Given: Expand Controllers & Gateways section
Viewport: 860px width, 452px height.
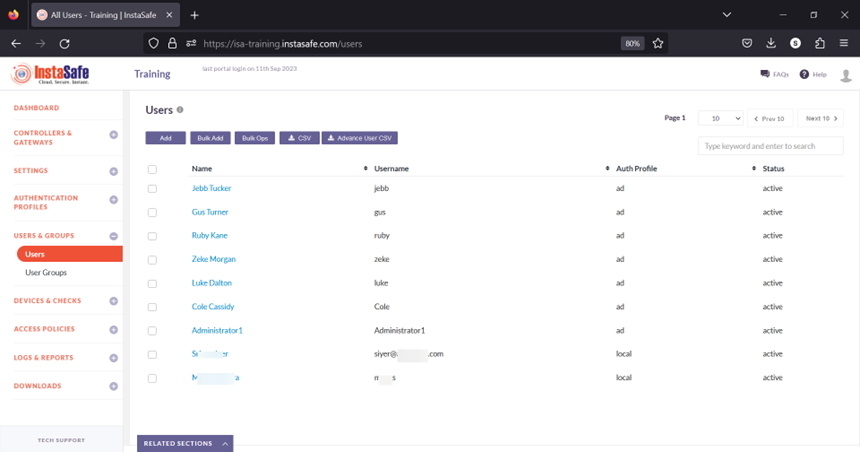Looking at the screenshot, I should [113, 135].
